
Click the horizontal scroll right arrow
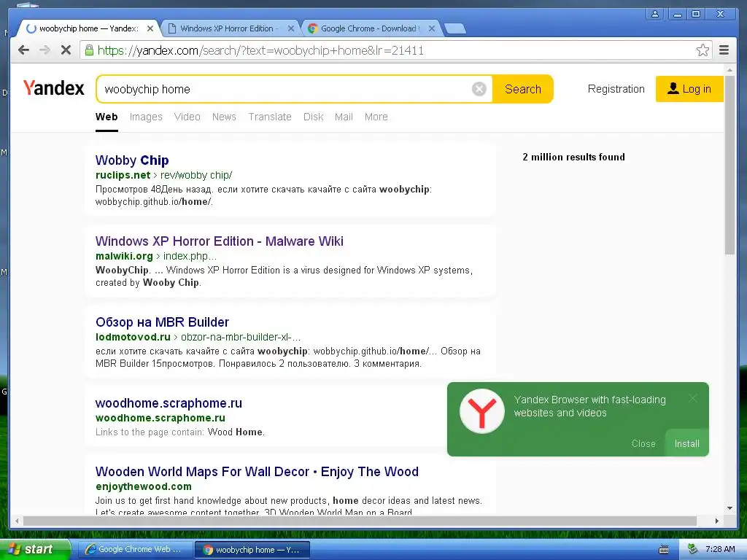click(716, 521)
